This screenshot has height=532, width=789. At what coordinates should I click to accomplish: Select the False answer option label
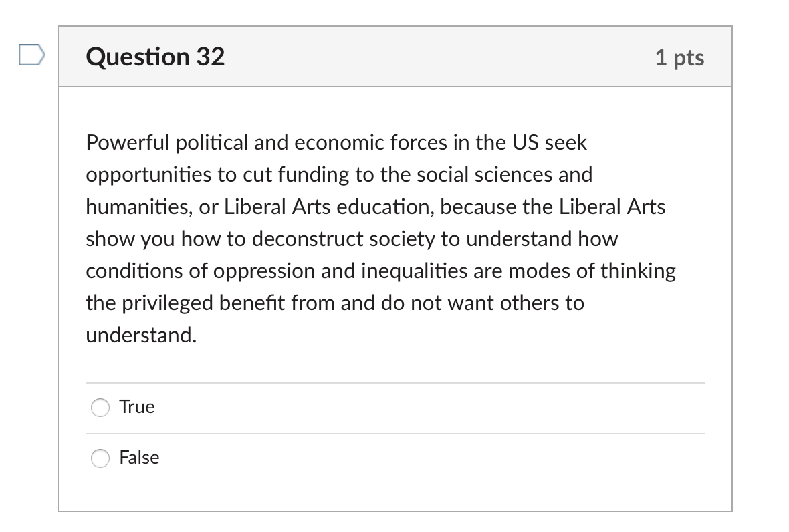(139, 458)
